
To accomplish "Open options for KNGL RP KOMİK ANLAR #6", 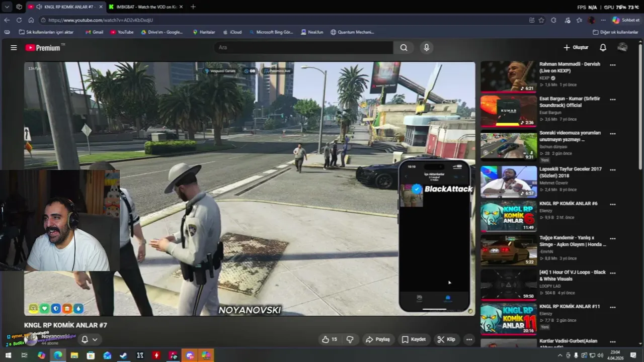I will tap(613, 204).
